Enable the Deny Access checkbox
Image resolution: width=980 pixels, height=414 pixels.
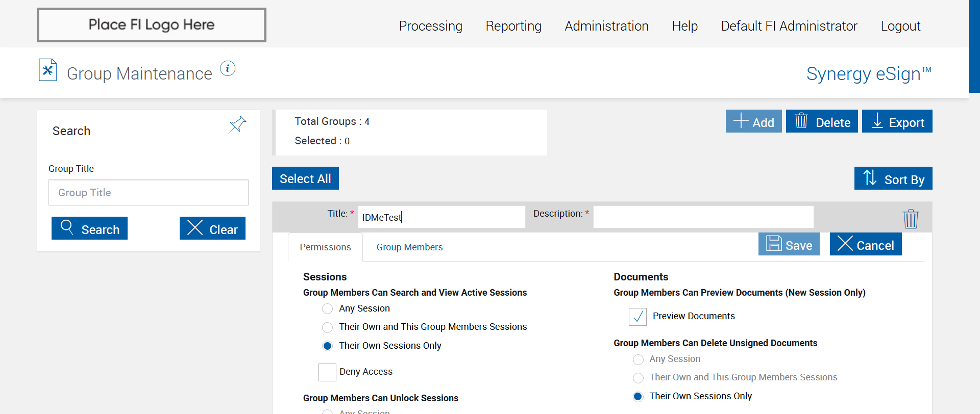[x=327, y=372]
